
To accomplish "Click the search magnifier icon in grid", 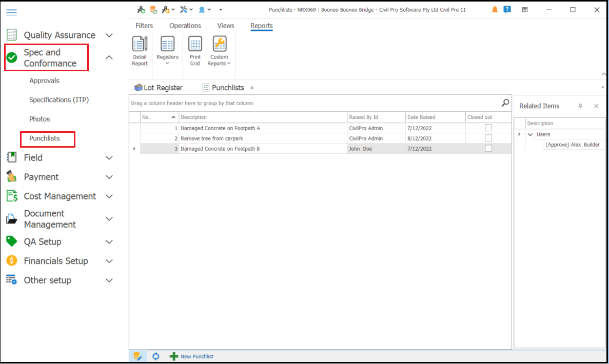I will point(505,103).
